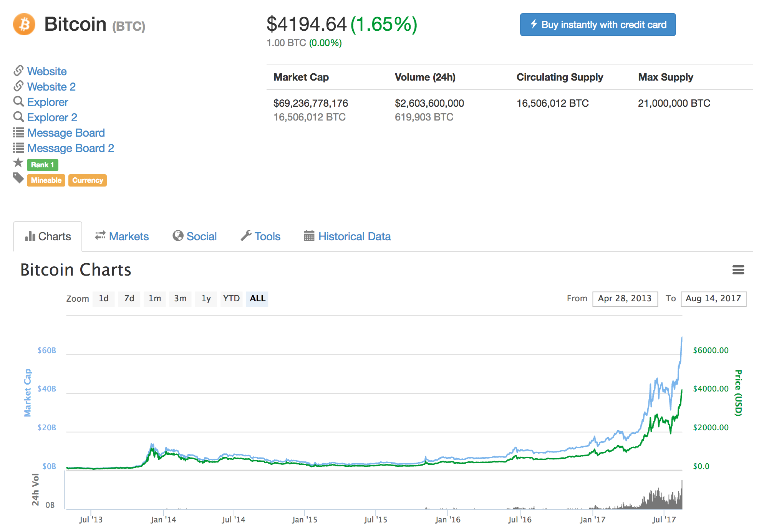This screenshot has height=532, width=759.
Task: Click the link icon beside Website
Action: (18, 71)
